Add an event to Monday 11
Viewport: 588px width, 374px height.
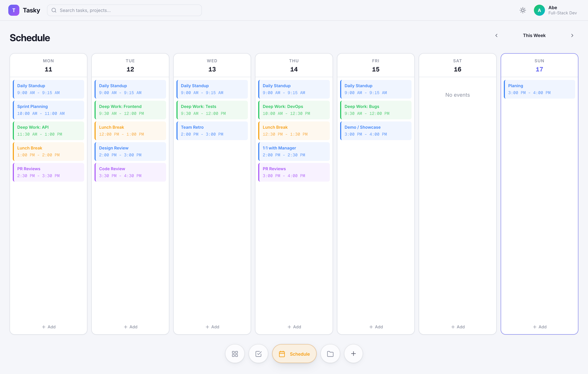[49, 327]
